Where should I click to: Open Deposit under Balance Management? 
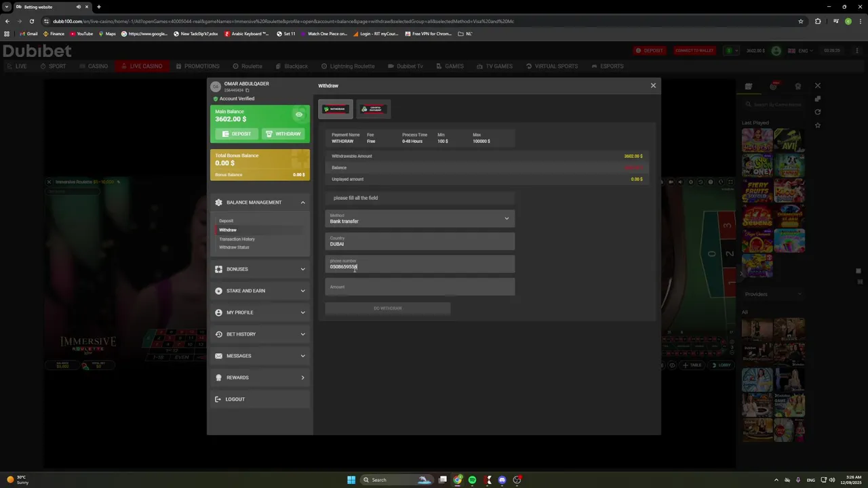(x=226, y=221)
